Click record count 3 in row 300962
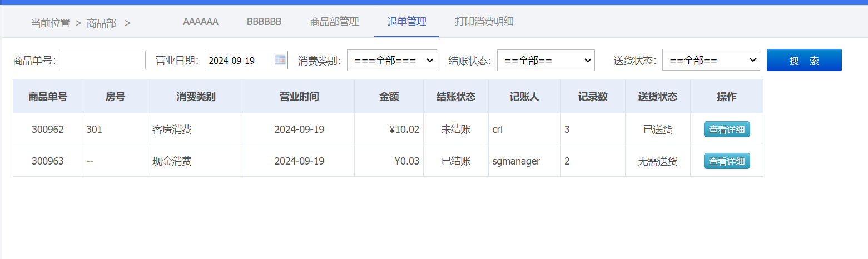Viewport: 868px width, 259px height. pyautogui.click(x=567, y=129)
